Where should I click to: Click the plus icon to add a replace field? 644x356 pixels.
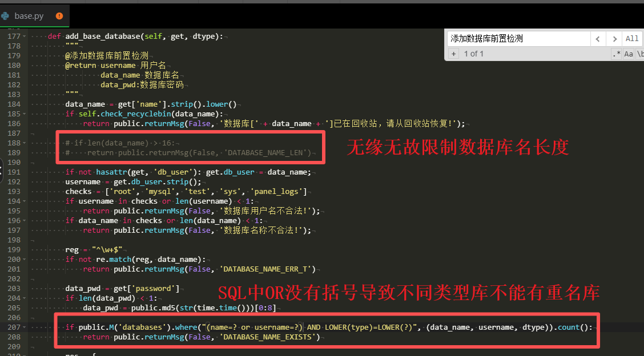coord(453,53)
